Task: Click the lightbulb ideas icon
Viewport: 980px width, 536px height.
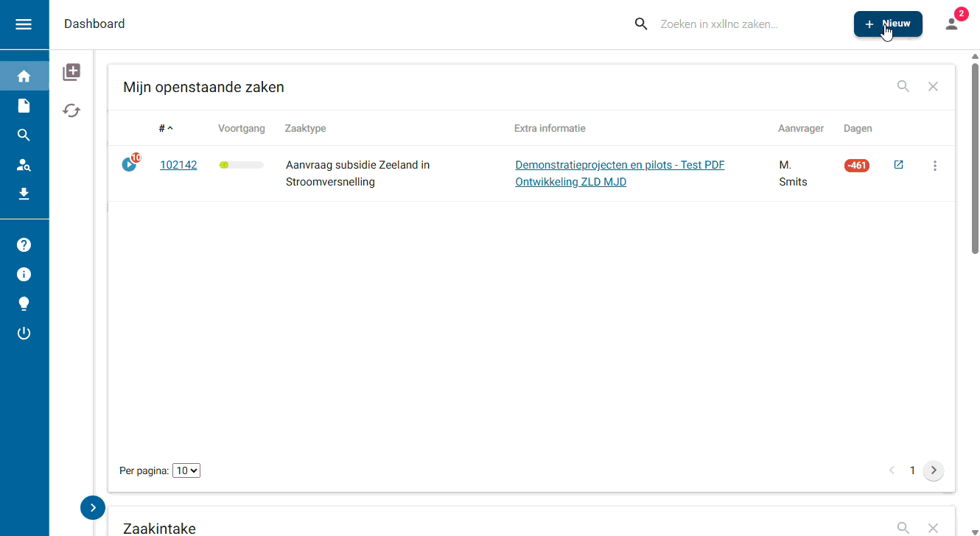Action: 24,303
